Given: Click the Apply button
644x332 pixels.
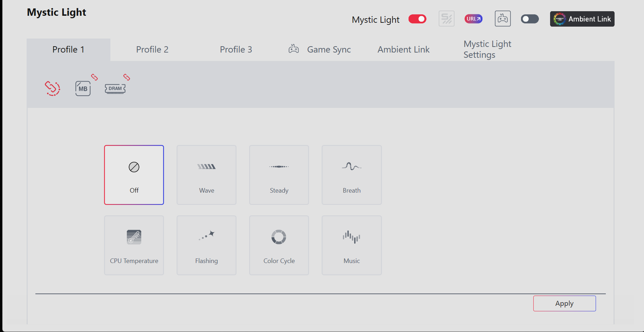Looking at the screenshot, I should click(564, 304).
